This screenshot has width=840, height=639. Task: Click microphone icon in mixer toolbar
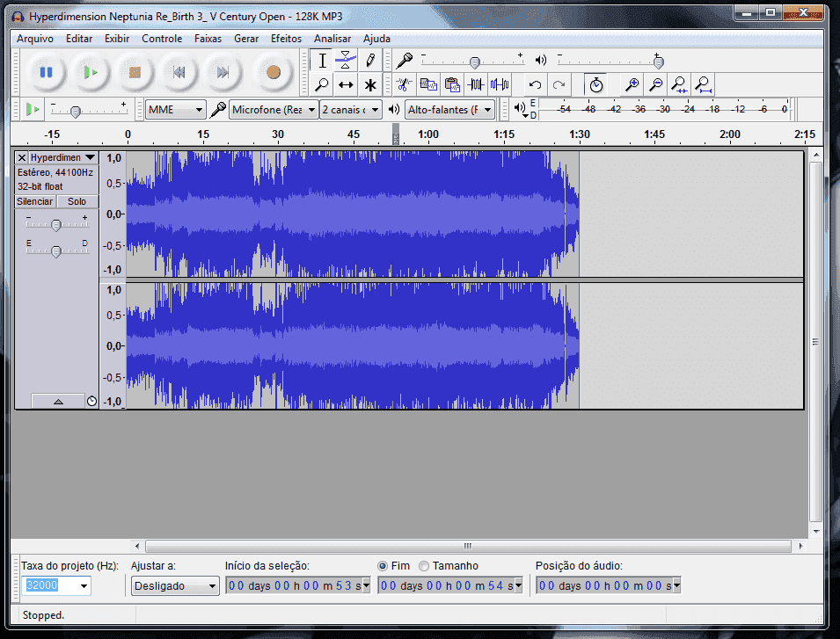coord(405,61)
